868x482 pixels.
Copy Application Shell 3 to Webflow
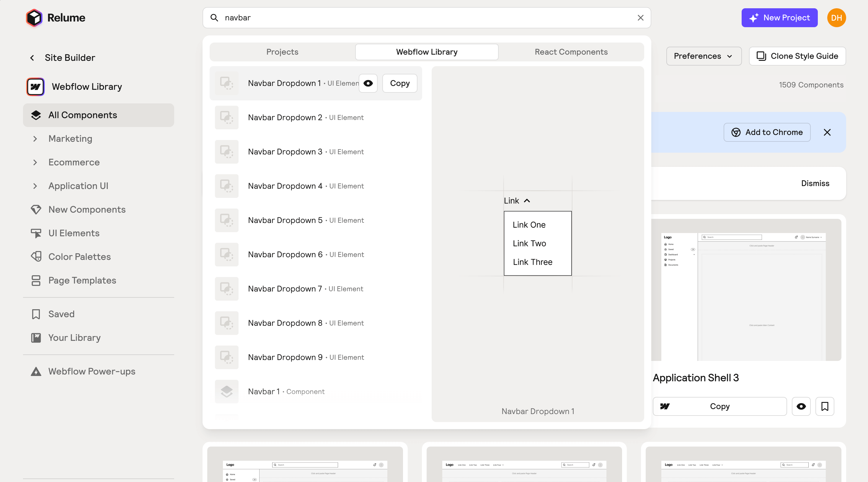point(720,406)
